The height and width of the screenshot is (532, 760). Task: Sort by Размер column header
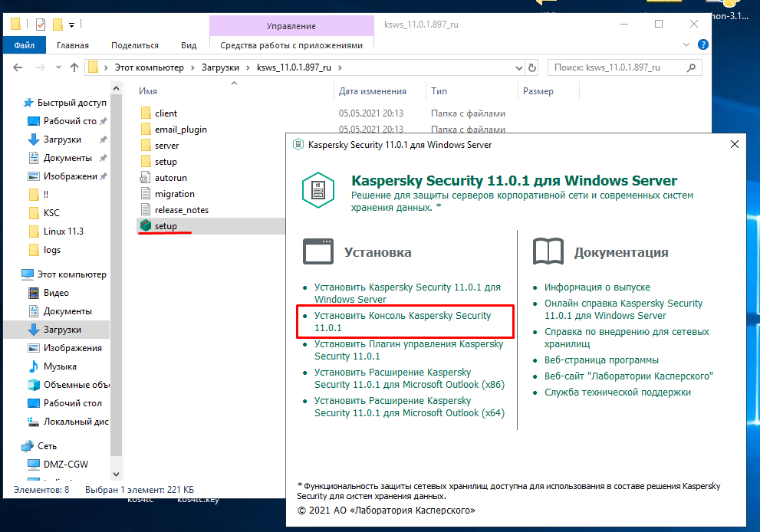click(x=538, y=91)
